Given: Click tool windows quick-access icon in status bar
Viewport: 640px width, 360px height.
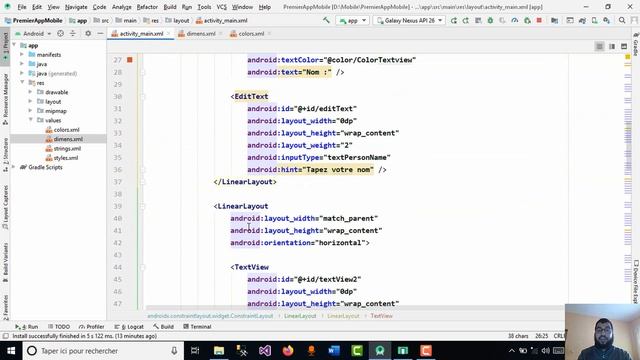Looking at the screenshot, I should [x=5, y=336].
